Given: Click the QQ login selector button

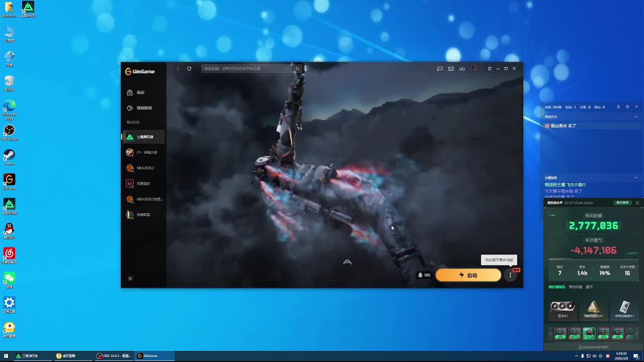Looking at the screenshot, I should click(x=424, y=275).
